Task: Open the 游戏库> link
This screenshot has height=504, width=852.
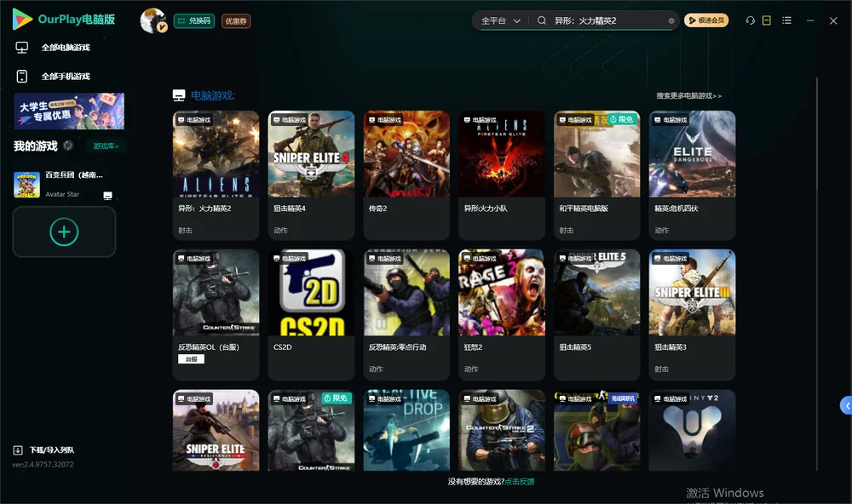Action: click(x=106, y=146)
